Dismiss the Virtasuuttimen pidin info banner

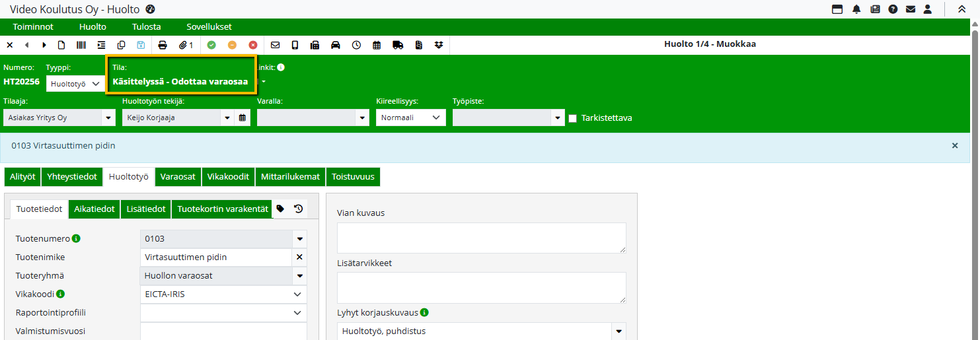tap(955, 146)
